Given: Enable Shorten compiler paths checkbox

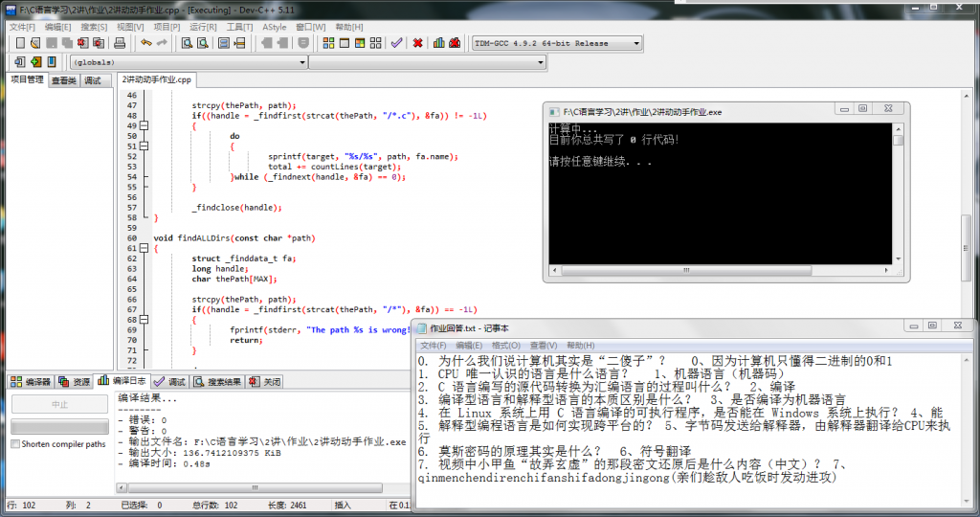Looking at the screenshot, I should tap(15, 444).
